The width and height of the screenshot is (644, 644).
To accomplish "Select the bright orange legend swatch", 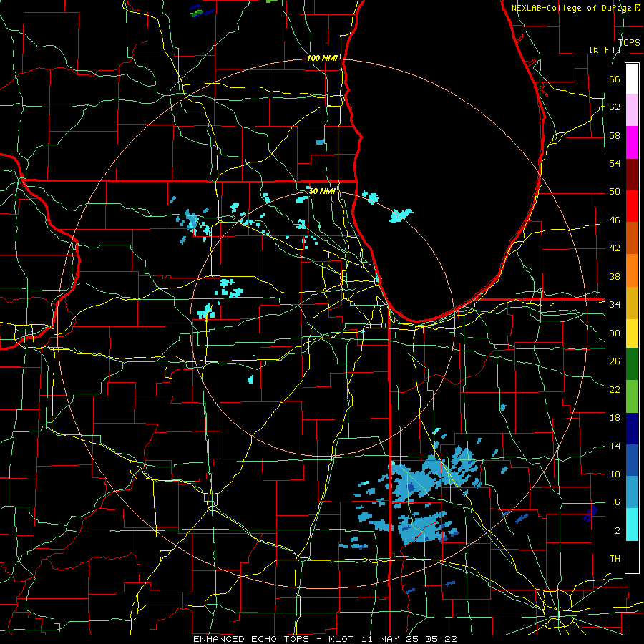I will click(632, 270).
